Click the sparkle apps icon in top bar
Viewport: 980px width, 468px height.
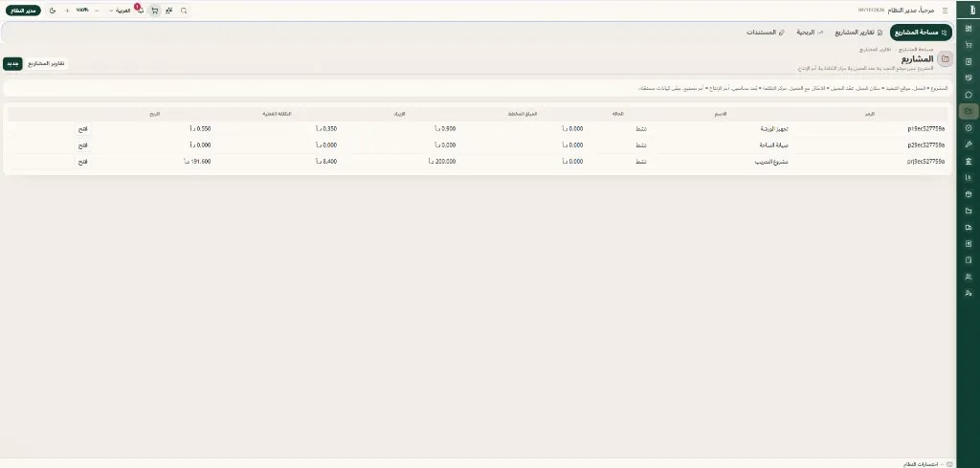(168, 11)
